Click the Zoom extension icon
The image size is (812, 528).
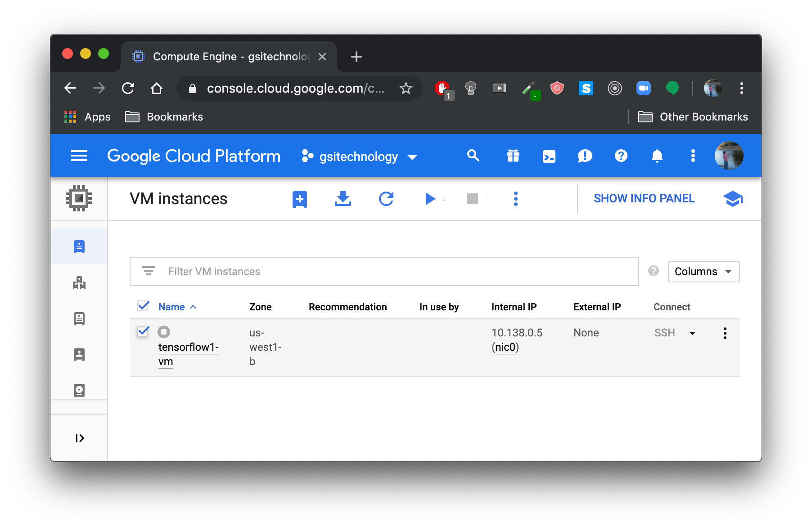pos(644,88)
